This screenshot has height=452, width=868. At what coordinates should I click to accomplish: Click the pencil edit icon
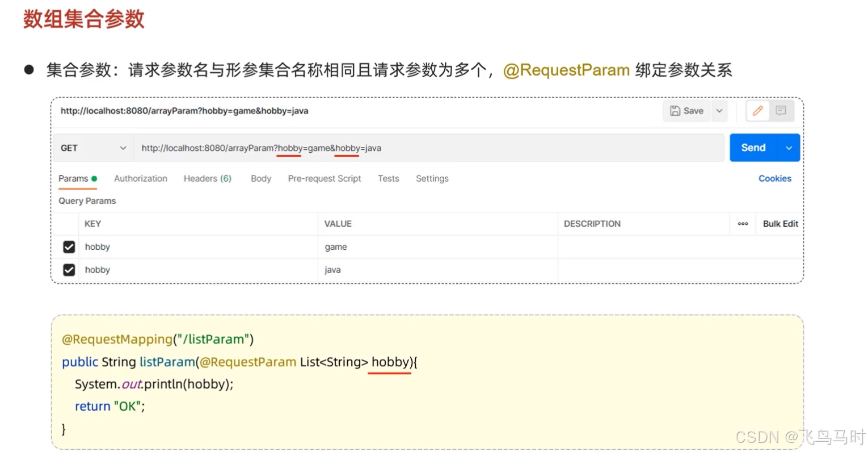click(x=757, y=111)
